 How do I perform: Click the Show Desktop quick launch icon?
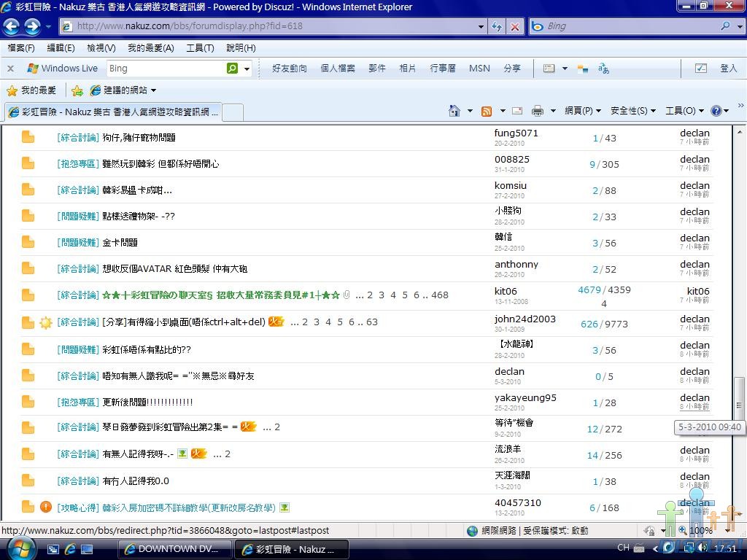[88, 549]
